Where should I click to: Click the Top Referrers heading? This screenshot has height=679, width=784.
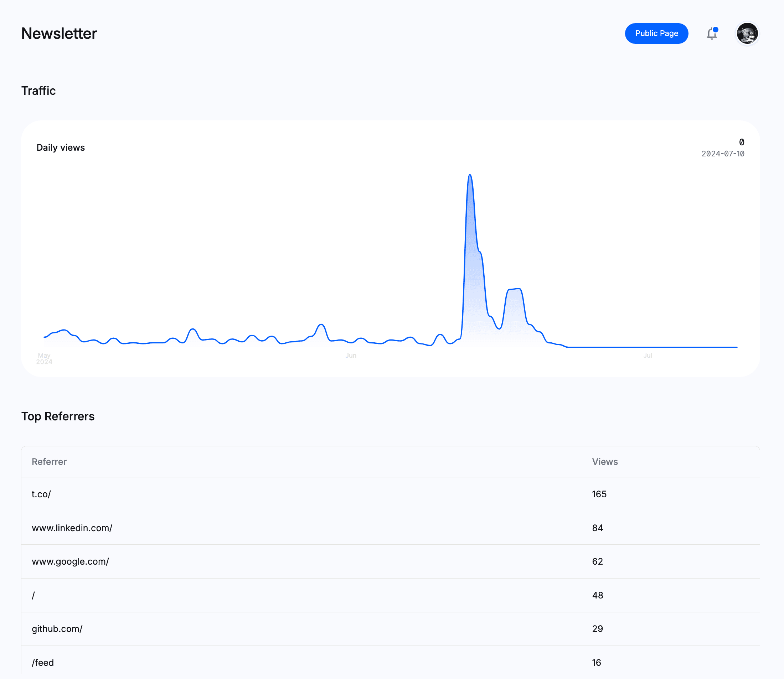pyautogui.click(x=58, y=416)
